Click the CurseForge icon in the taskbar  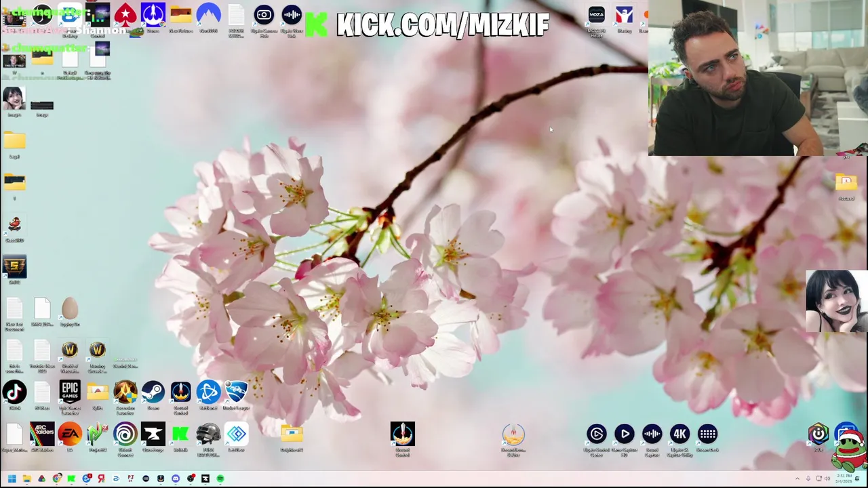pos(205,479)
